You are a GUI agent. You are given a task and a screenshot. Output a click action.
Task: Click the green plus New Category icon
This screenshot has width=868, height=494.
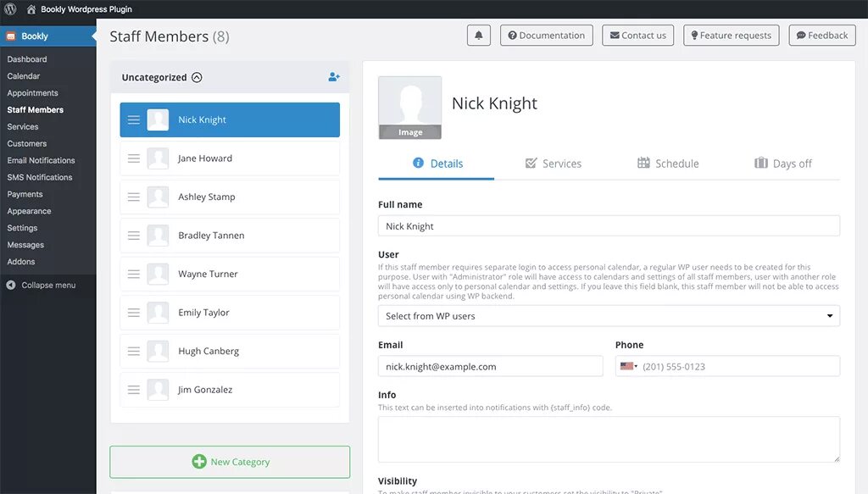199,462
